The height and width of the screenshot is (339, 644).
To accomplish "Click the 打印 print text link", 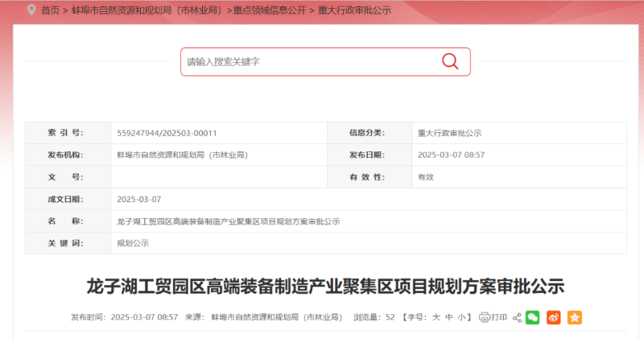I will [499, 317].
